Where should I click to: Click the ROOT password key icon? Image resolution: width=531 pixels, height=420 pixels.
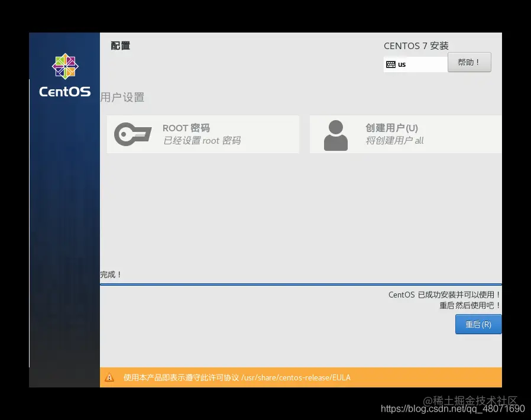click(132, 134)
